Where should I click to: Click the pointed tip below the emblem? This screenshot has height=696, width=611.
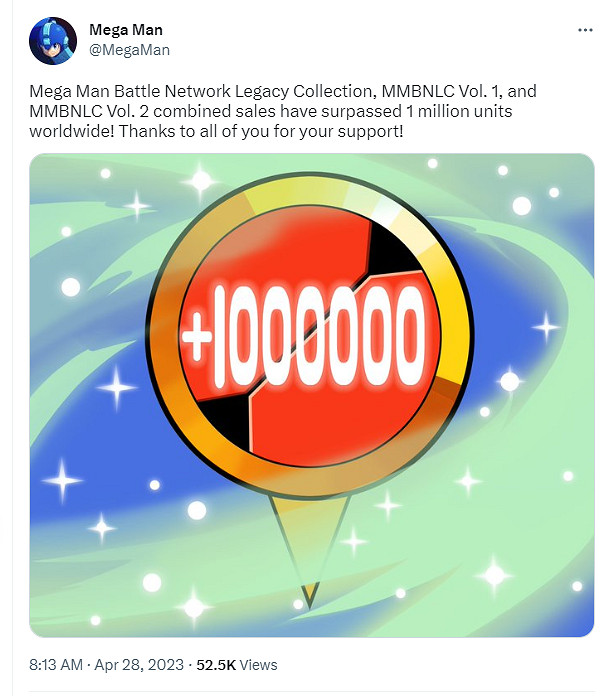[309, 596]
